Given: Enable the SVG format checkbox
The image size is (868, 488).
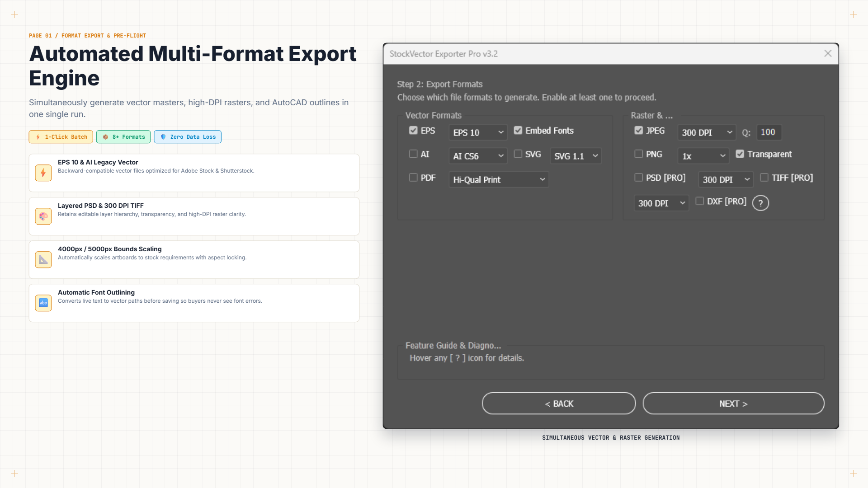Looking at the screenshot, I should (518, 154).
